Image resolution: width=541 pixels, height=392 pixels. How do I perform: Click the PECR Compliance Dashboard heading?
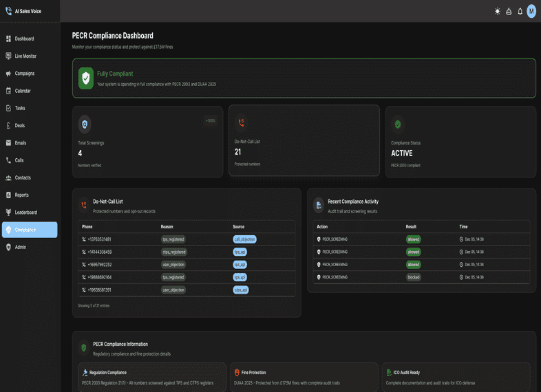(112, 36)
